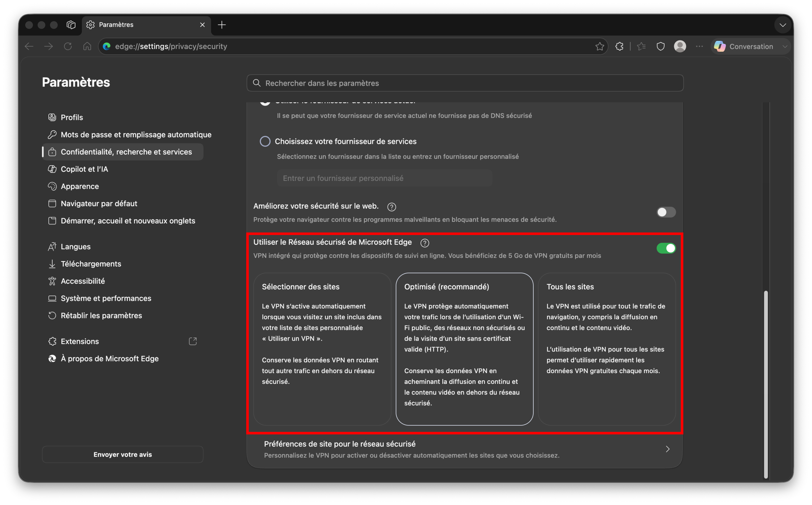Open Rétablir les paramètres
Screen dimensions: 812x505
point(122,315)
